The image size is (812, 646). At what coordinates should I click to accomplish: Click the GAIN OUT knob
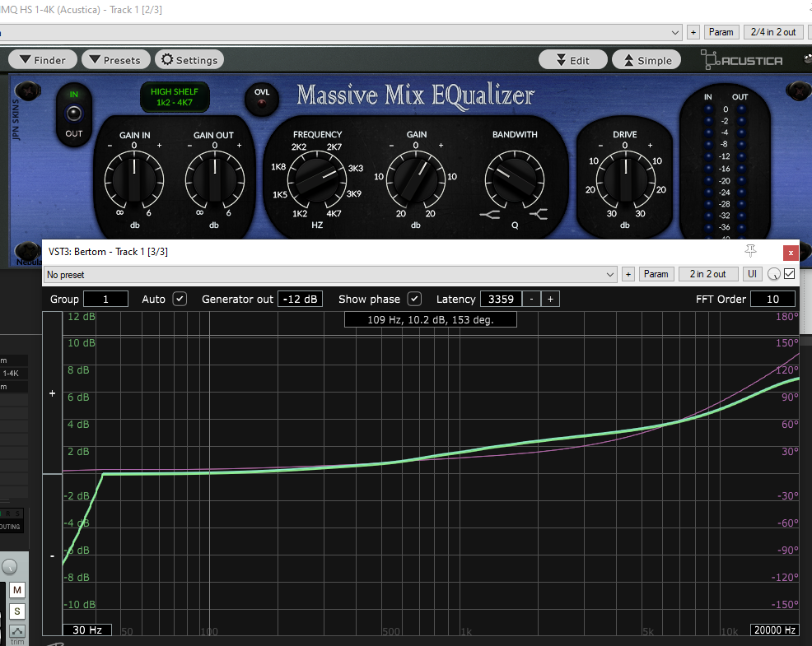(x=214, y=180)
